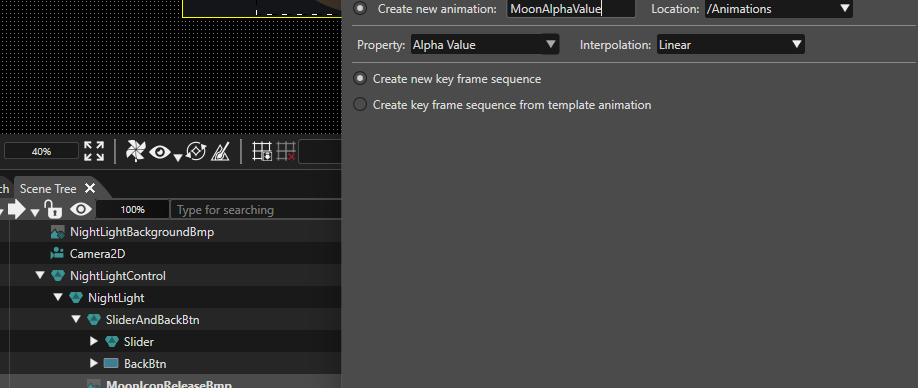Click the drawing compass triangle icon
The height and width of the screenshot is (388, 918).
tap(220, 152)
